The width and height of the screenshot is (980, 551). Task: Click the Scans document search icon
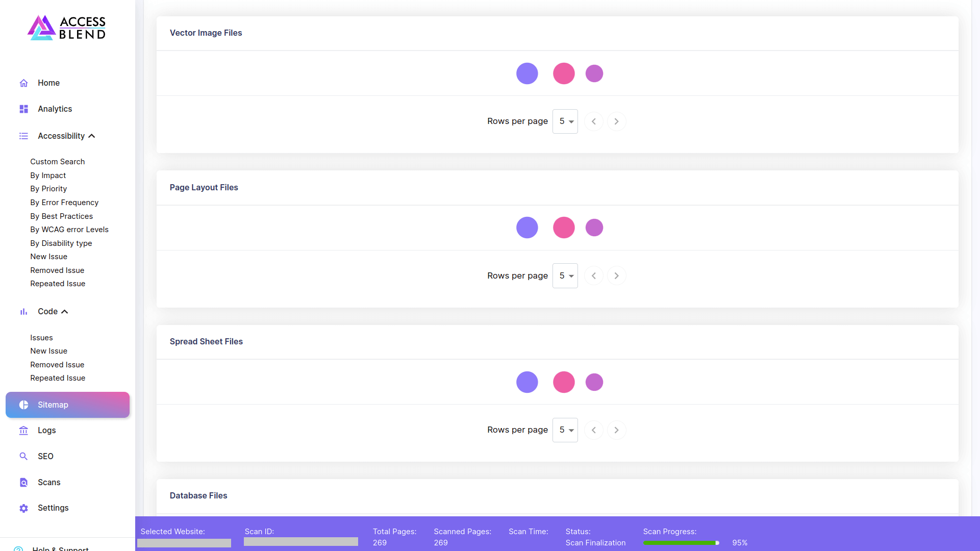tap(23, 483)
